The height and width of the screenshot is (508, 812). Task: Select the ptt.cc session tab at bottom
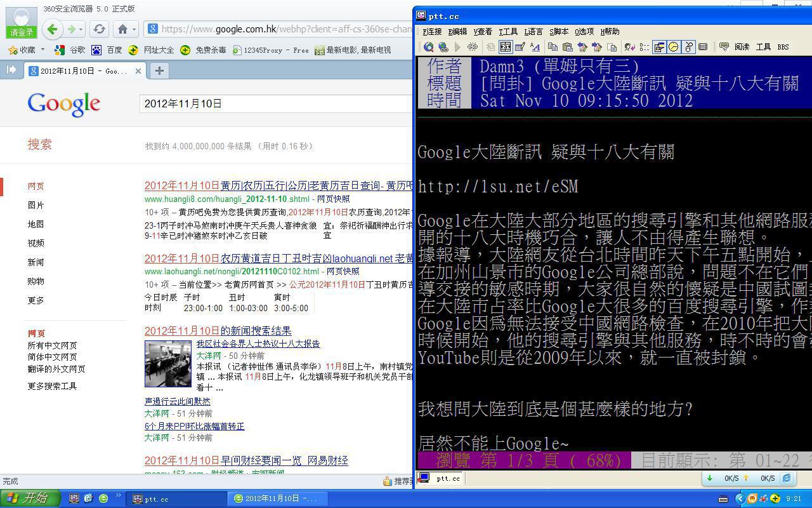441,478
